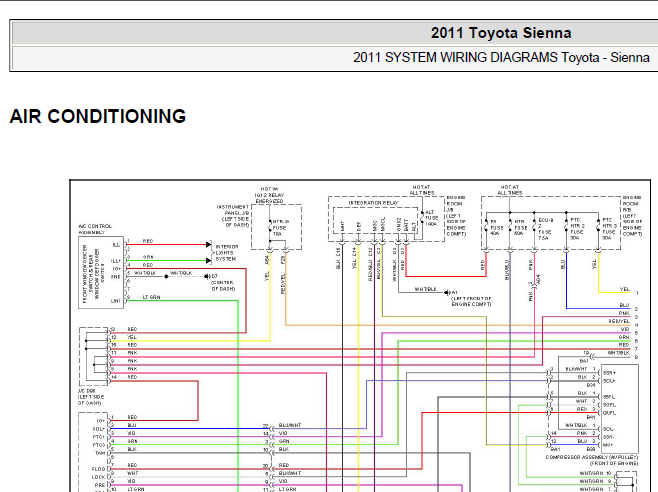This screenshot has height=492, width=658.
Task: Click the 'HTR FUSE 50A' label
Action: (520, 228)
